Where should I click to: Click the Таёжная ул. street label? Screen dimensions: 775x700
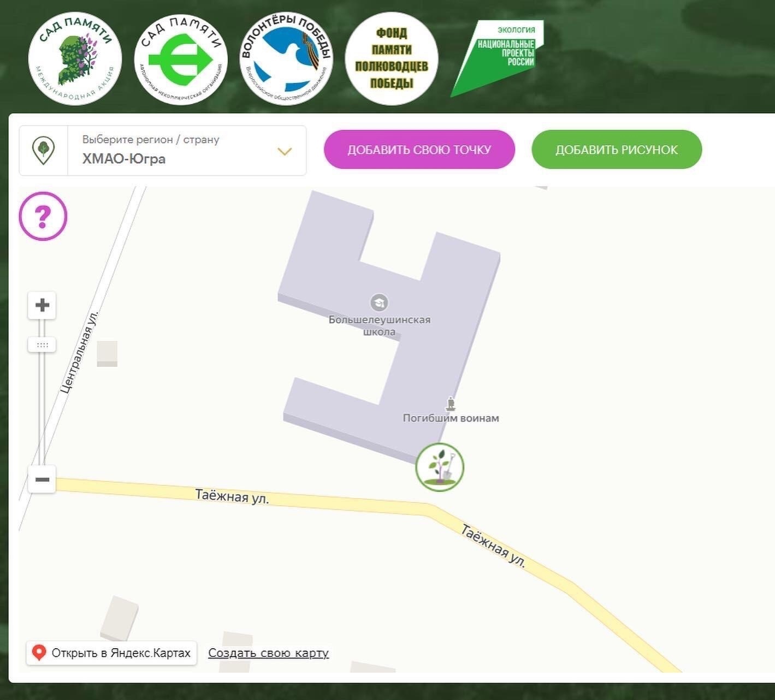point(232,496)
